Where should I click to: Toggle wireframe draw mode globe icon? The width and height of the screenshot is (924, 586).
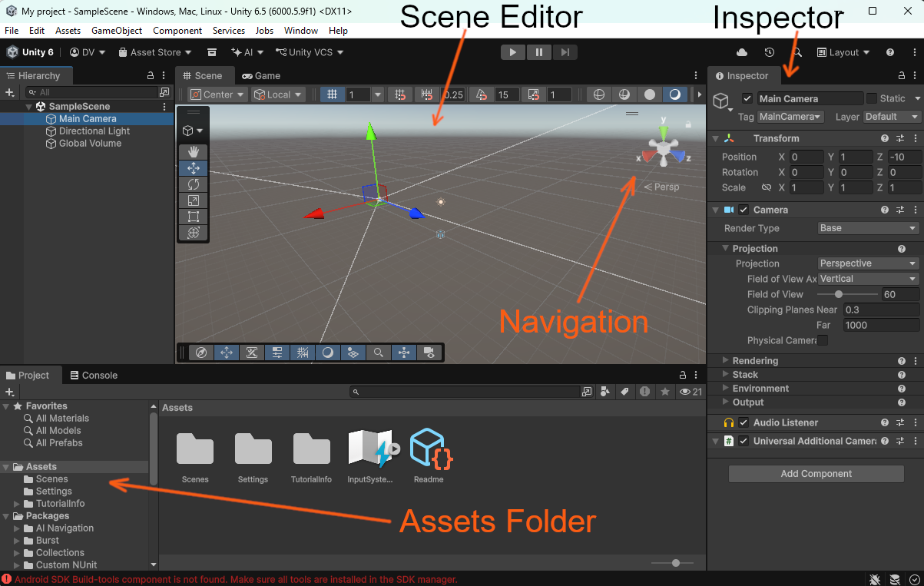point(600,94)
